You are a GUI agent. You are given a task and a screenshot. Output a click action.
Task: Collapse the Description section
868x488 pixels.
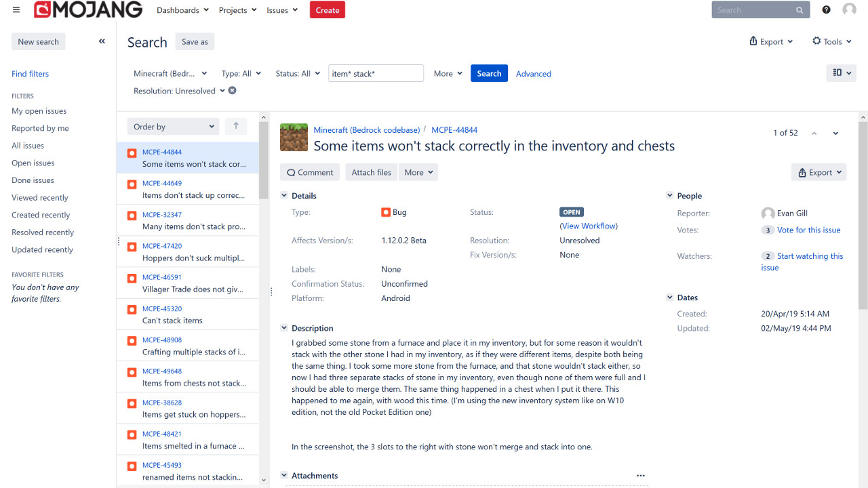pyautogui.click(x=284, y=328)
